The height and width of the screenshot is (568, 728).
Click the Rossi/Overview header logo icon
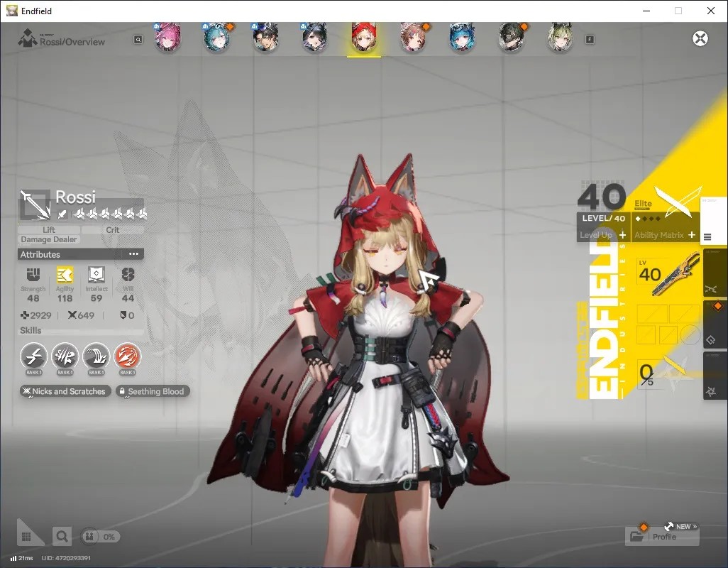(x=27, y=38)
